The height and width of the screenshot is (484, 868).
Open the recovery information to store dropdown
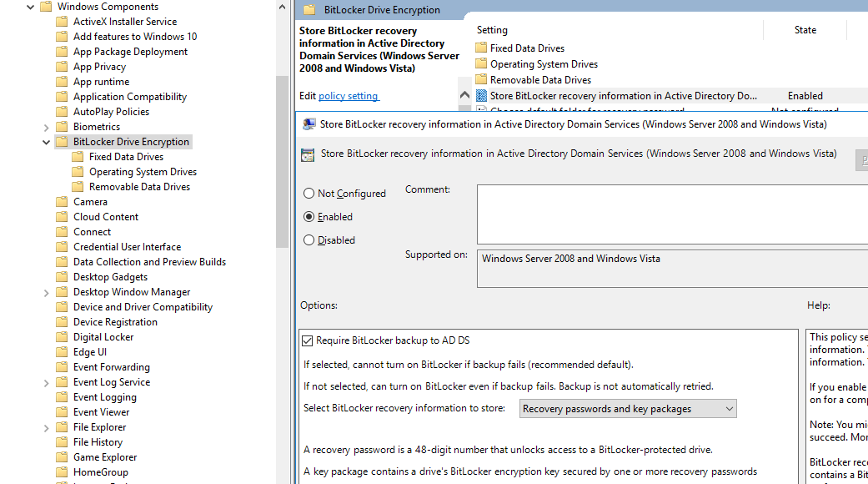(x=628, y=409)
